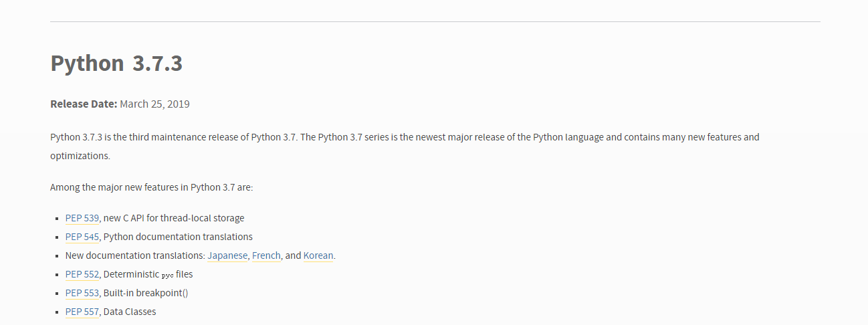Click the bold Release Date label
Image resolution: width=868 pixels, height=325 pixels.
[84, 104]
